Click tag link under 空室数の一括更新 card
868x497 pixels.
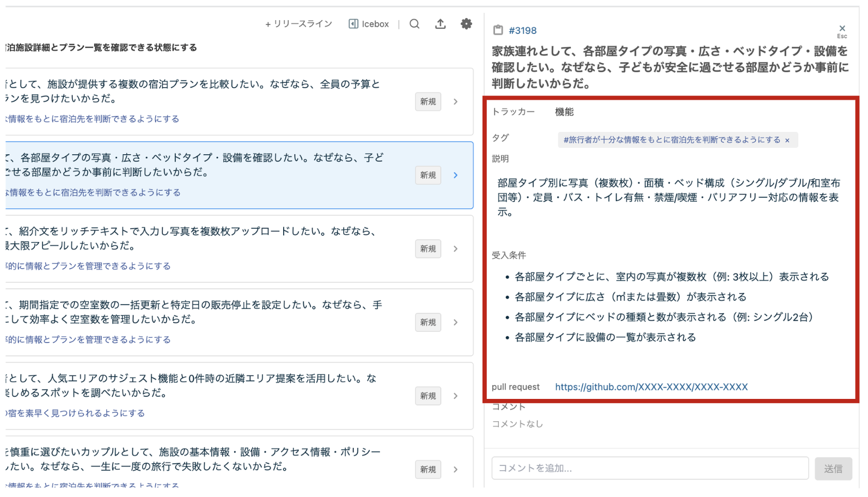88,340
